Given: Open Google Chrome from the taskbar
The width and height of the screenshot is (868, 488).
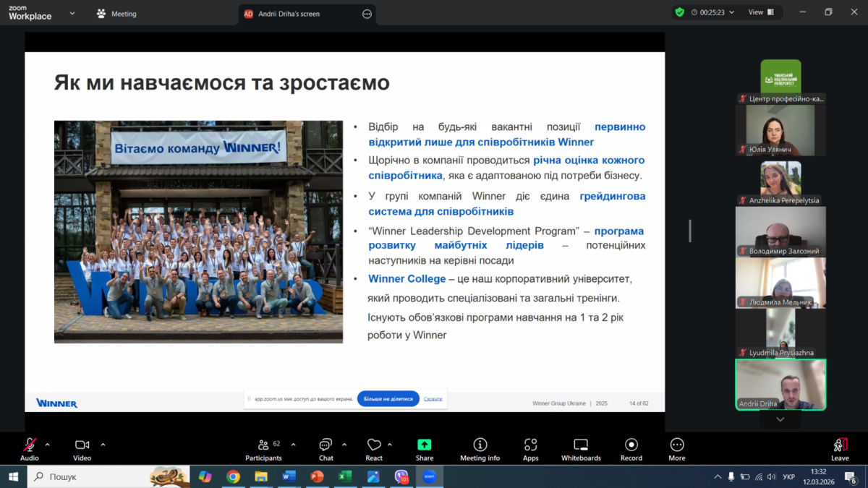Looking at the screenshot, I should point(233,477).
